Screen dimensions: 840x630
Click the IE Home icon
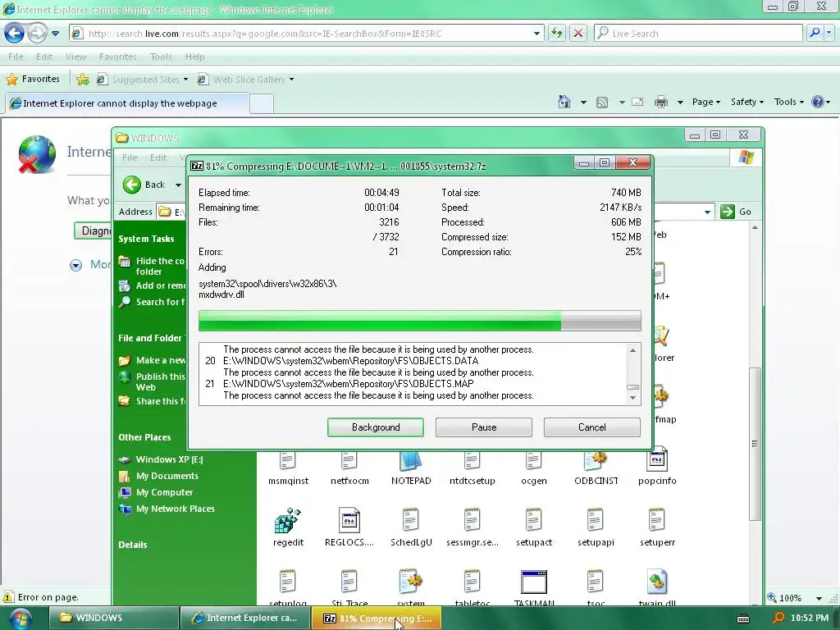(x=564, y=102)
